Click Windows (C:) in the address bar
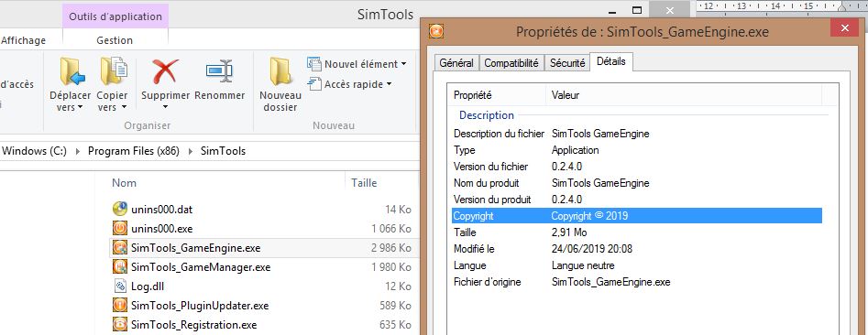Image resolution: width=868 pixels, height=335 pixels. click(34, 151)
